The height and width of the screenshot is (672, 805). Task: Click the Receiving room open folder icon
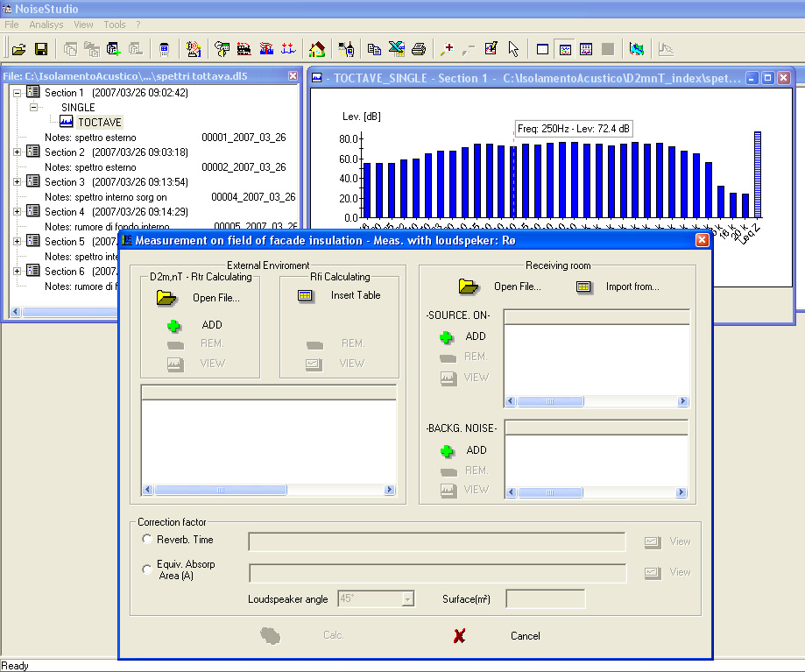[469, 286]
